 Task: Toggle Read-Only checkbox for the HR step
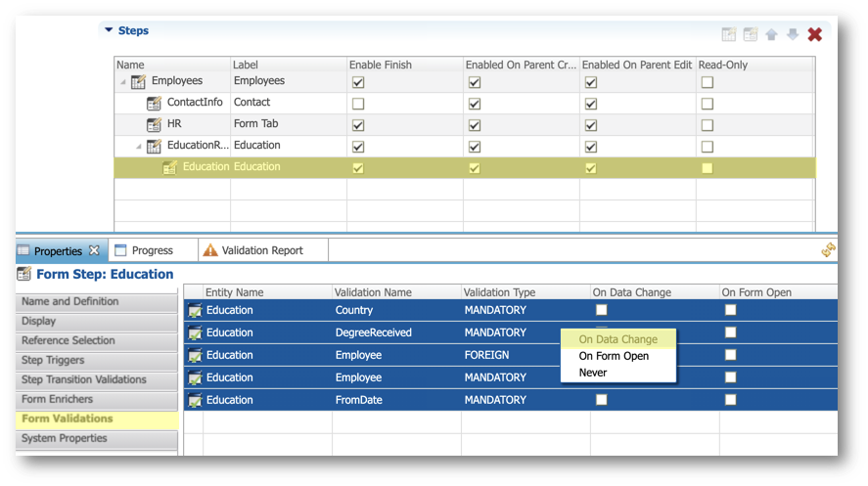click(707, 125)
